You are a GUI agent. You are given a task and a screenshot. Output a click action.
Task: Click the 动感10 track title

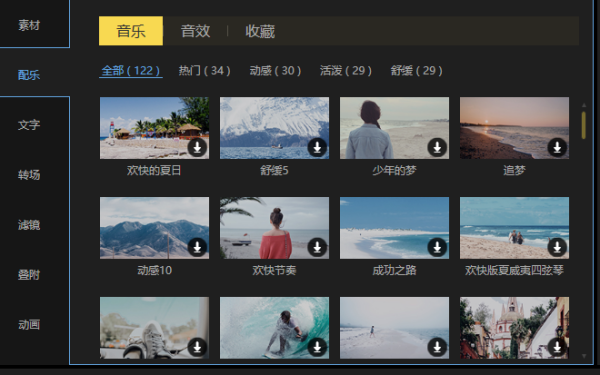[x=155, y=271]
